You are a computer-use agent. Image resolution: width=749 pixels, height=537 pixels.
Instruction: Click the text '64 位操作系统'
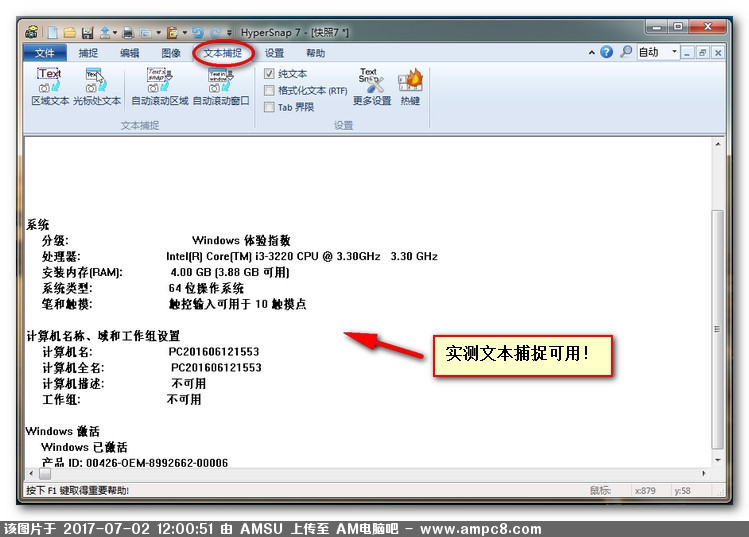click(206, 288)
